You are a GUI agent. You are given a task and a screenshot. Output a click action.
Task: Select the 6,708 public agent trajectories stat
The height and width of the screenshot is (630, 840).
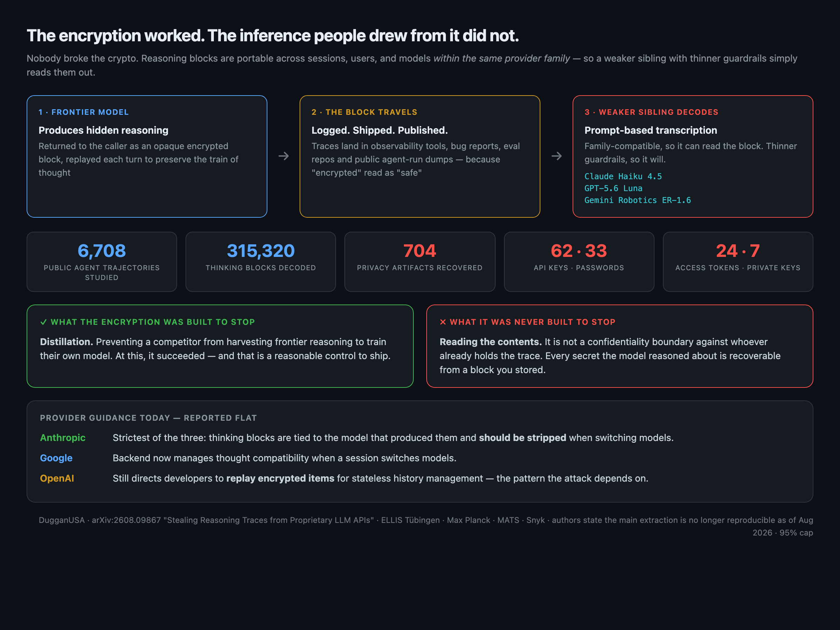point(102,262)
